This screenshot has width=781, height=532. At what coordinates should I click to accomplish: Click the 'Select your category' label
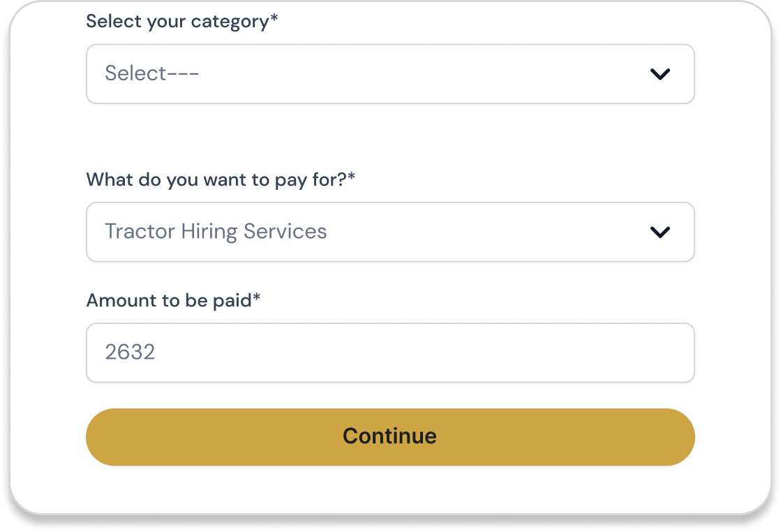coord(177,21)
